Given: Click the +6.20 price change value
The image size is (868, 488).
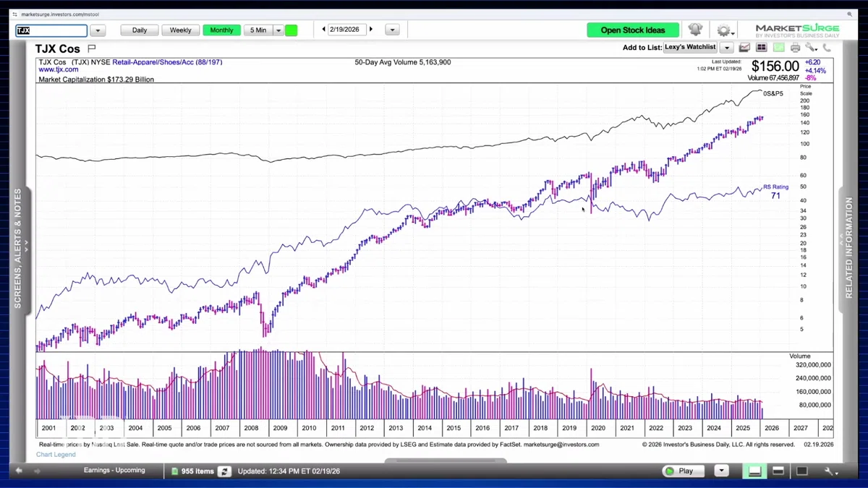Looking at the screenshot, I should pyautogui.click(x=812, y=63).
